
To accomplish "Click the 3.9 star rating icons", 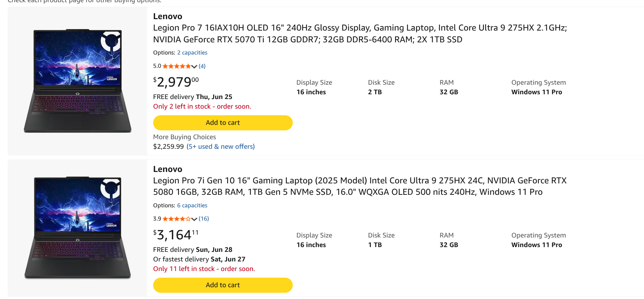I will tap(177, 219).
